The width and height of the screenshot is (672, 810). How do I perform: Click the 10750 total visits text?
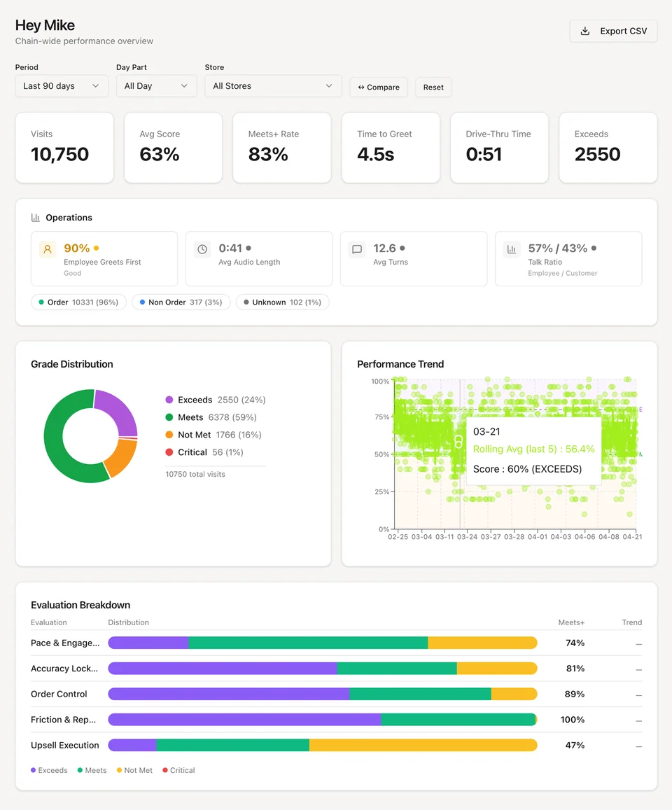pos(195,474)
